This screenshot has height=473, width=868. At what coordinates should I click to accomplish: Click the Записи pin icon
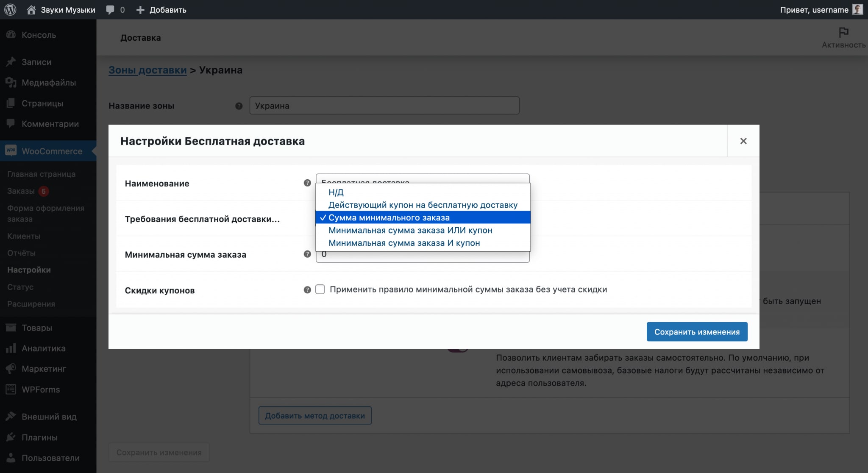pyautogui.click(x=11, y=62)
